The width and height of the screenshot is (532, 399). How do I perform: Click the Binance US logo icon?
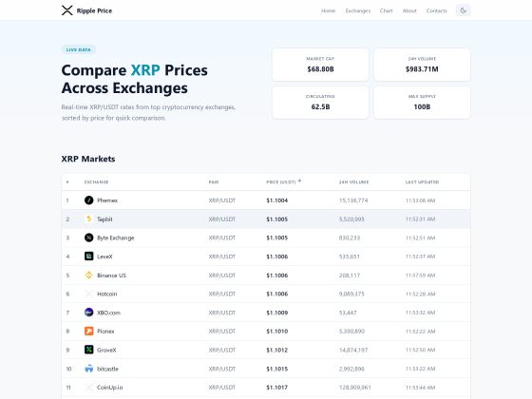point(89,275)
